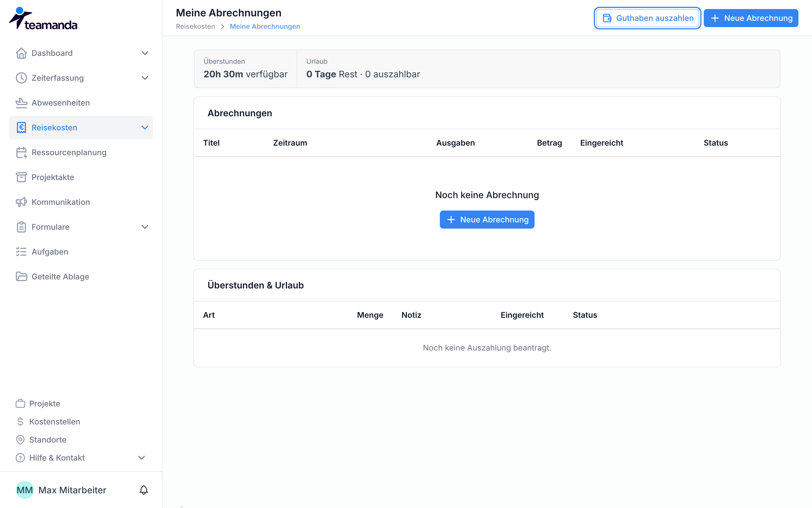Open Aufgaben in the sidebar

click(x=81, y=252)
